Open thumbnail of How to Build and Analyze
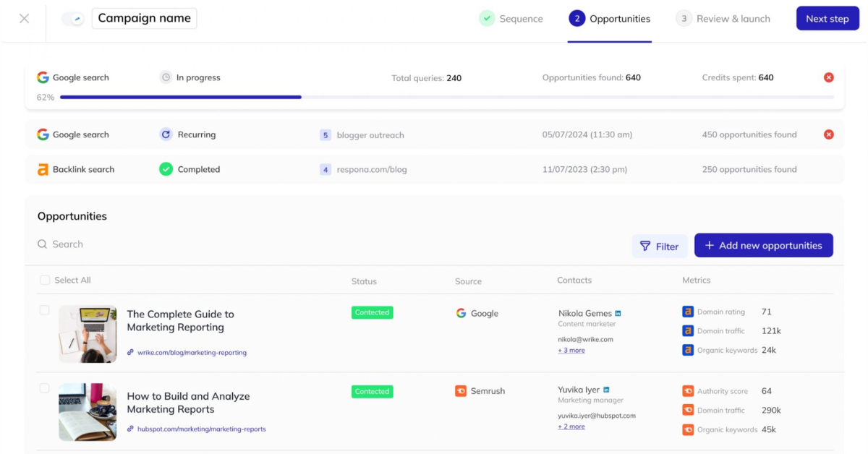868x454 pixels. [88, 412]
